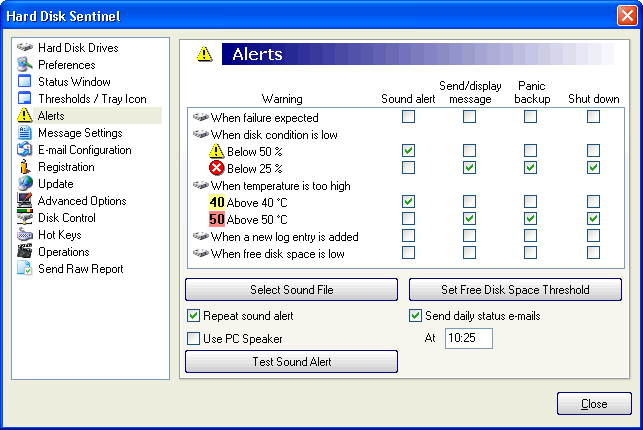The image size is (643, 430).
Task: Click the Disk Control sidebar icon
Action: [x=25, y=218]
